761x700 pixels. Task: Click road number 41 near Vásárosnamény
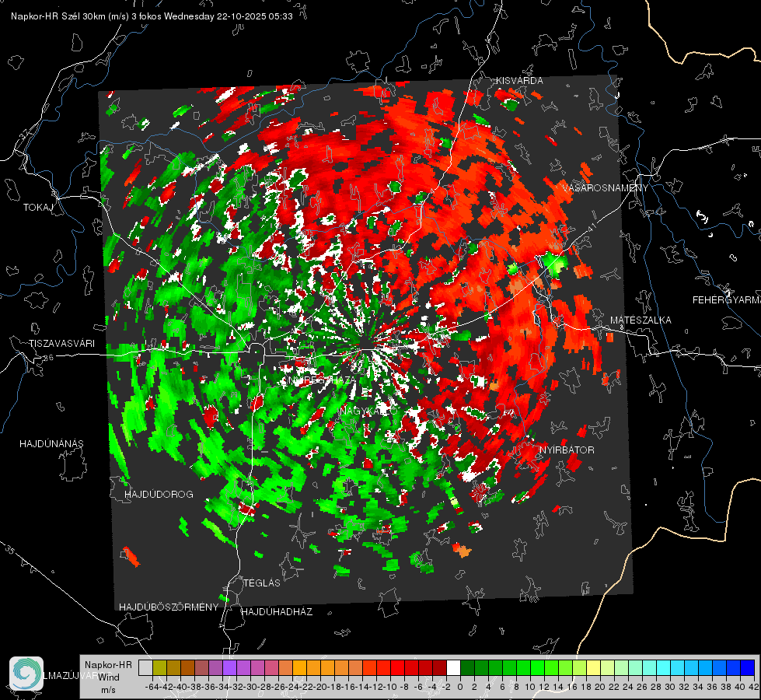coord(591,227)
